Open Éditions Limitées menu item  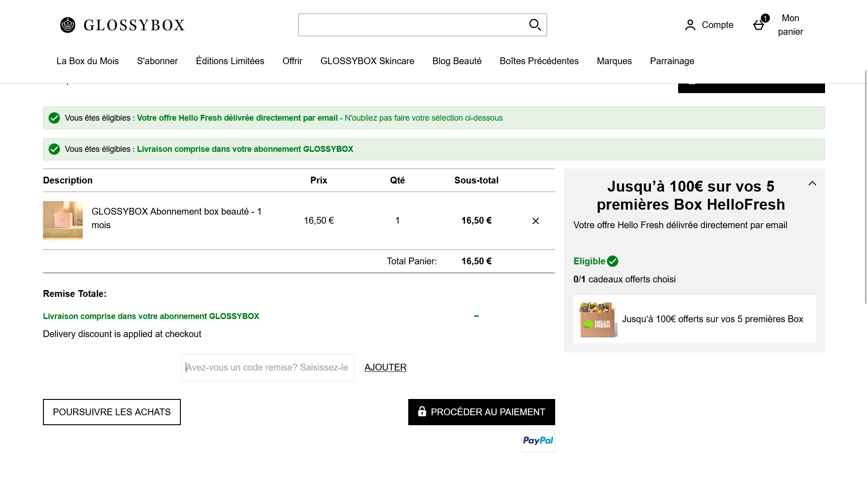pos(230,61)
